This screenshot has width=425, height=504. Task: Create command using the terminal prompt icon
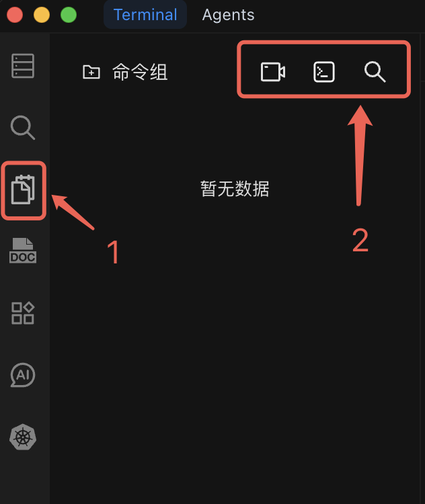(x=324, y=72)
